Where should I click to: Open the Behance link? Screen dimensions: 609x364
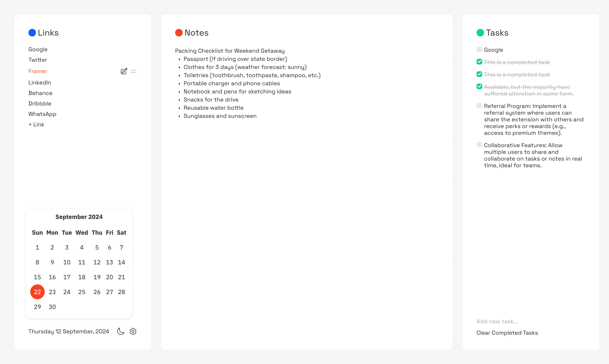(41, 93)
